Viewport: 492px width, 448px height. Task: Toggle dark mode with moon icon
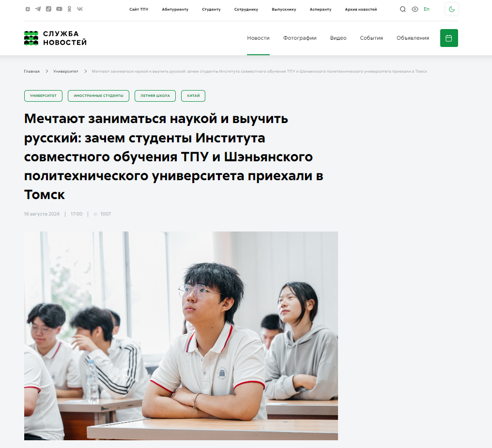[x=451, y=9]
